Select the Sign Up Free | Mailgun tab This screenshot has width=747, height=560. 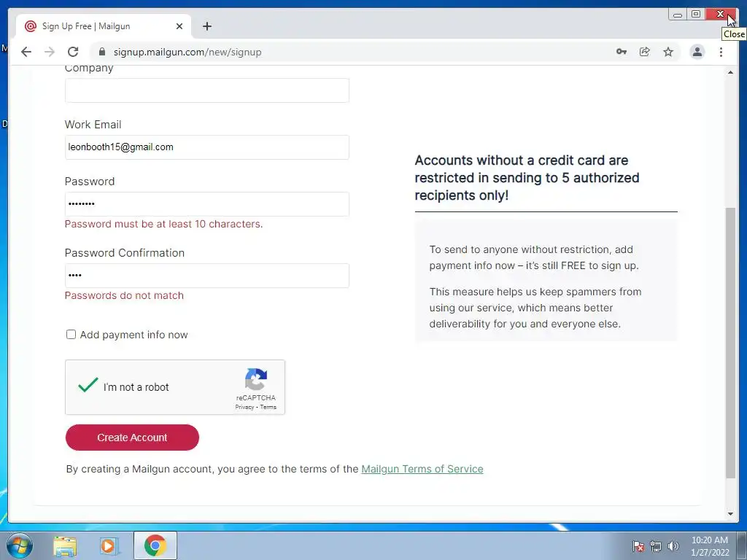[x=104, y=26]
